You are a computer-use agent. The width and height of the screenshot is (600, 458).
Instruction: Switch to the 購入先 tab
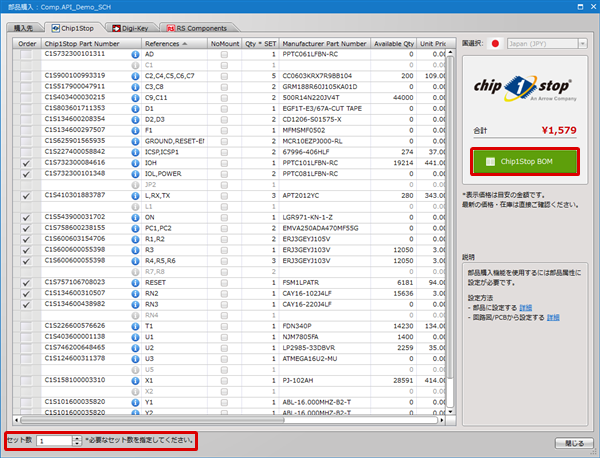(23, 28)
